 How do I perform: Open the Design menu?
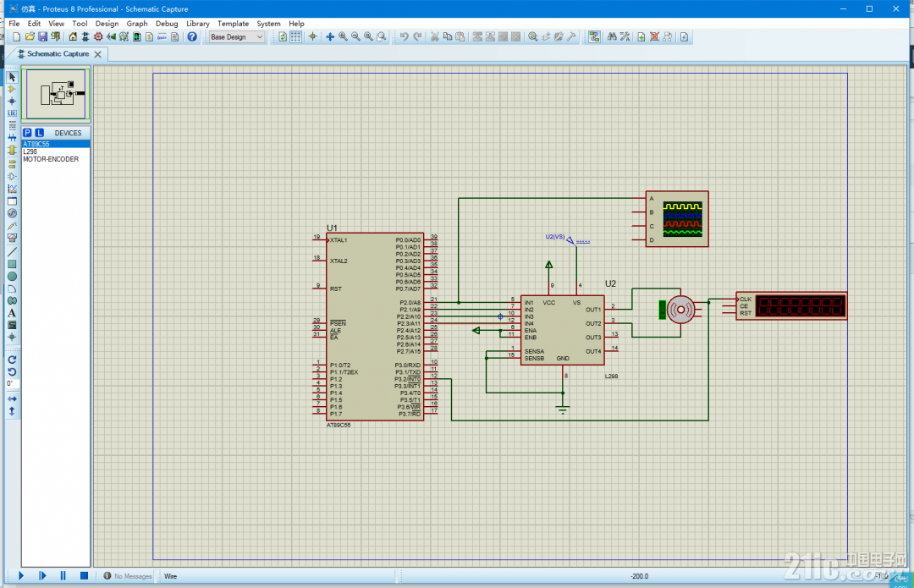(107, 24)
